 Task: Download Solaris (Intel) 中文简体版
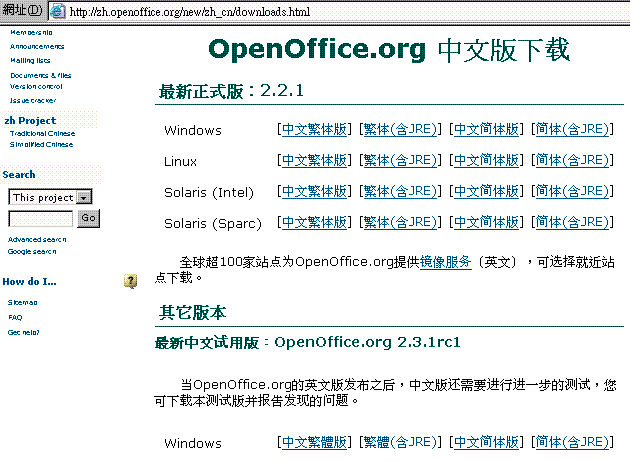(486, 191)
